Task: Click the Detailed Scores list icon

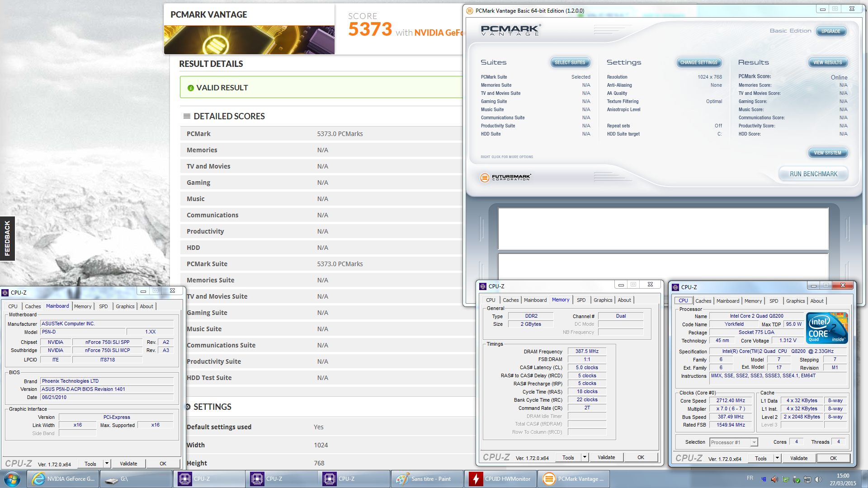Action: (x=187, y=116)
